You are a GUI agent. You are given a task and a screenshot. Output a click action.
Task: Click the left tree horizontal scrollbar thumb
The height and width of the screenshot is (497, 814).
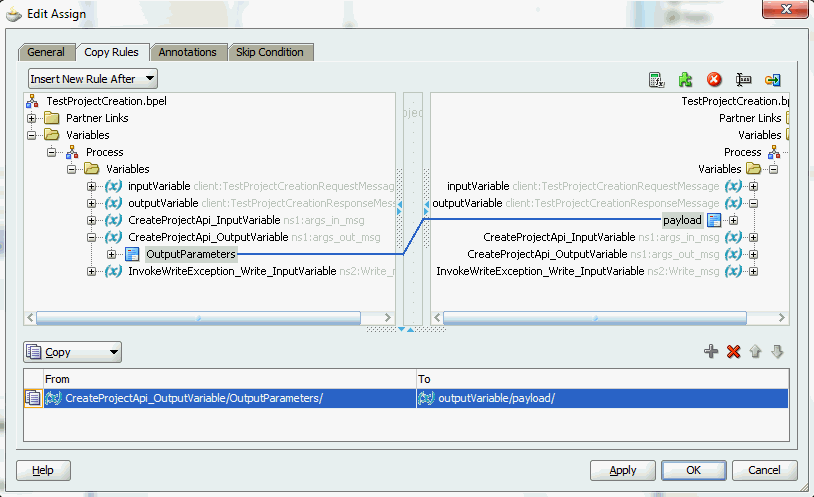pyautogui.click(x=198, y=317)
